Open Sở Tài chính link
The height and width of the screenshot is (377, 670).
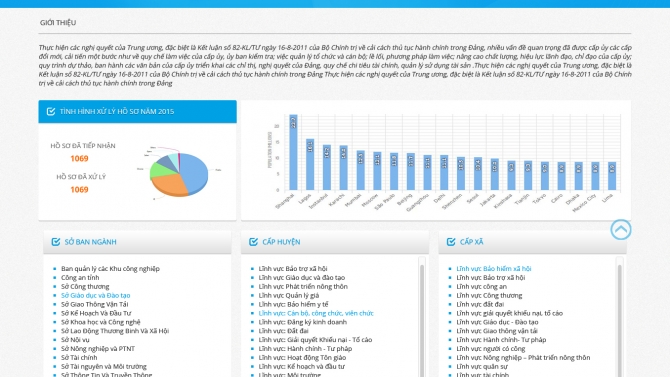point(79,358)
